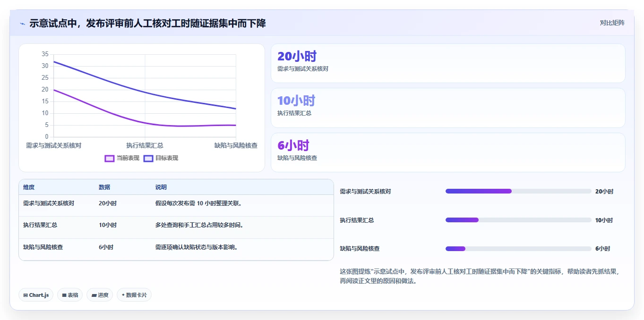Click the Chart.js tag chip
The height and width of the screenshot is (320, 644).
coord(36,295)
